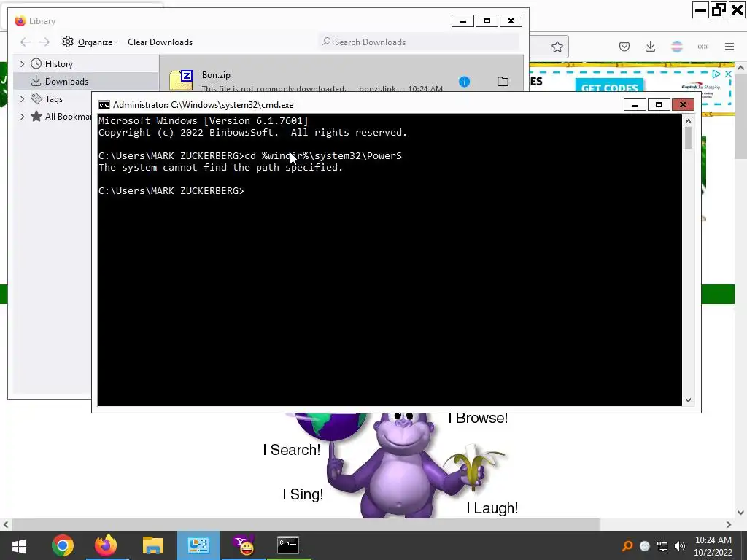This screenshot has height=560, width=747.
Task: Click the tray round face icon
Action: point(645,546)
